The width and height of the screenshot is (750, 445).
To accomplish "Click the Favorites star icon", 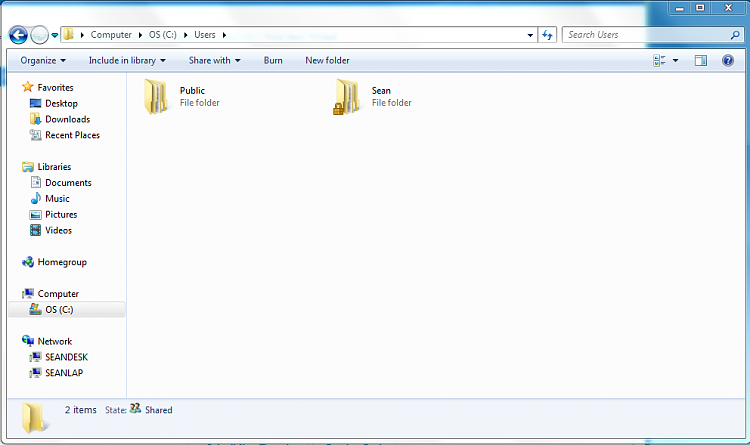I will [x=28, y=87].
